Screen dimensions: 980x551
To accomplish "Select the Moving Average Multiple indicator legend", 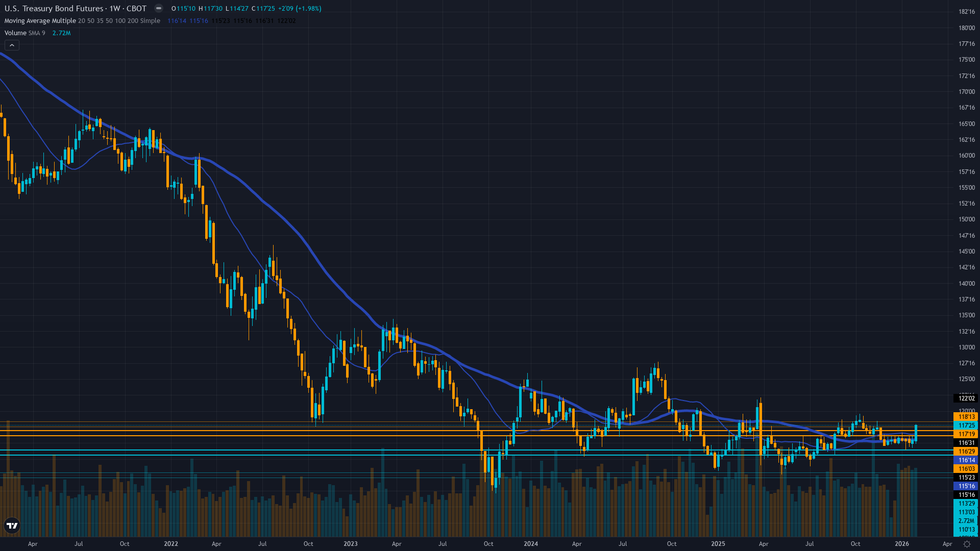I will pyautogui.click(x=82, y=21).
